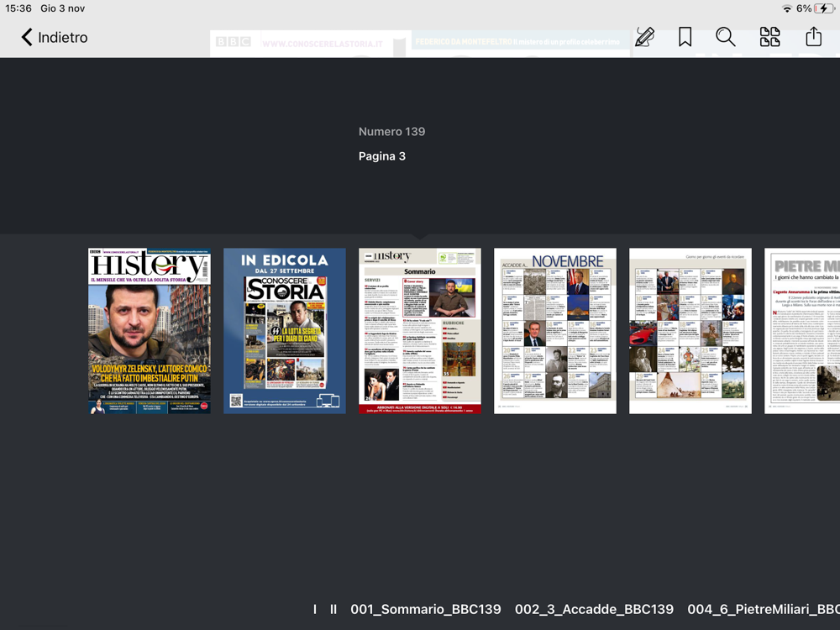Select 002_3_Accadde_BBC139 section label
Viewport: 840px width, 630px height.
coord(594,609)
